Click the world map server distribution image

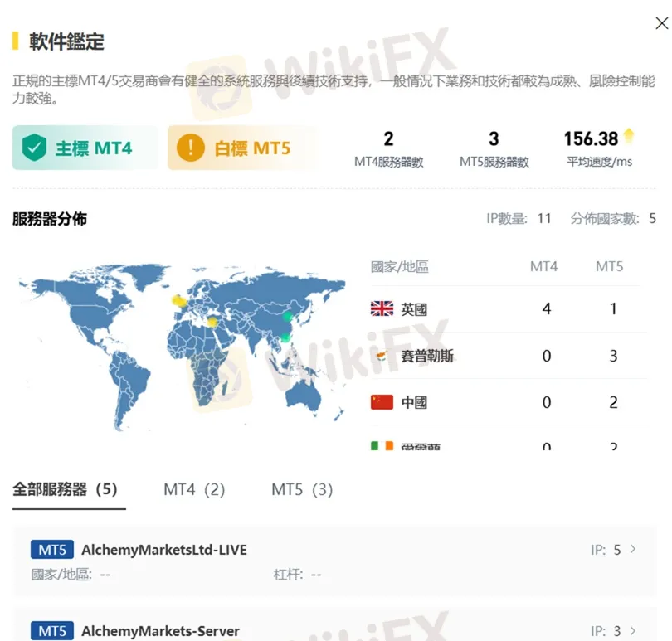coord(183,348)
